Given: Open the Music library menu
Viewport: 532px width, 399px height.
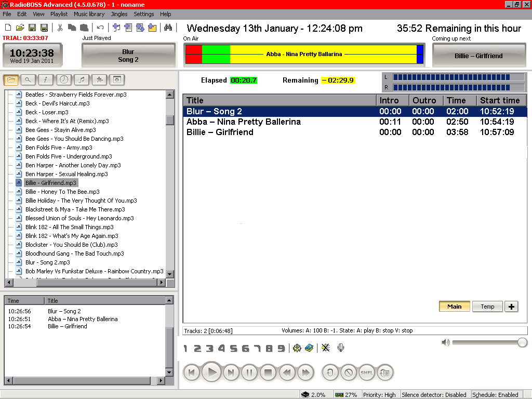Looking at the screenshot, I should [89, 14].
